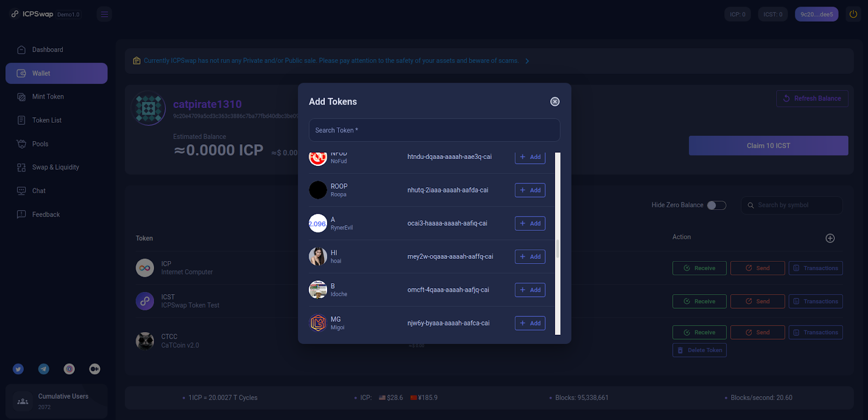This screenshot has height=420, width=868.
Task: Click the ICP: 0 balance chip
Action: (738, 14)
